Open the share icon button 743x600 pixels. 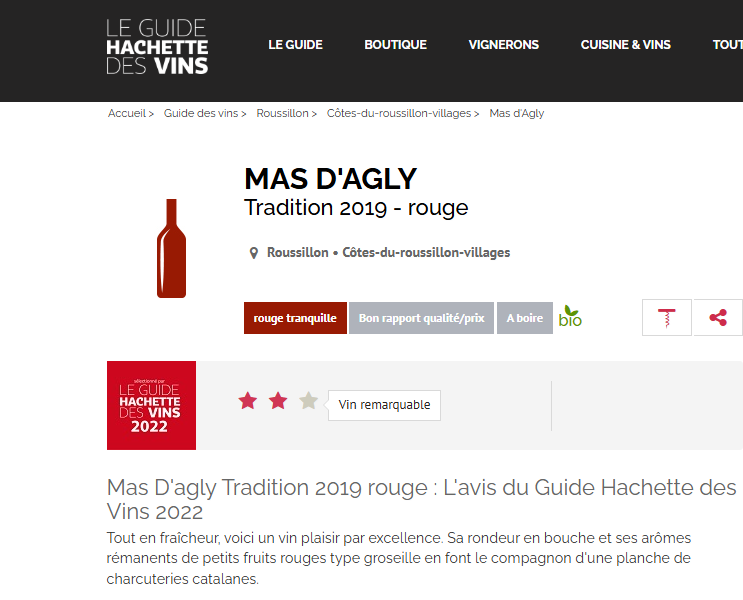pos(718,318)
